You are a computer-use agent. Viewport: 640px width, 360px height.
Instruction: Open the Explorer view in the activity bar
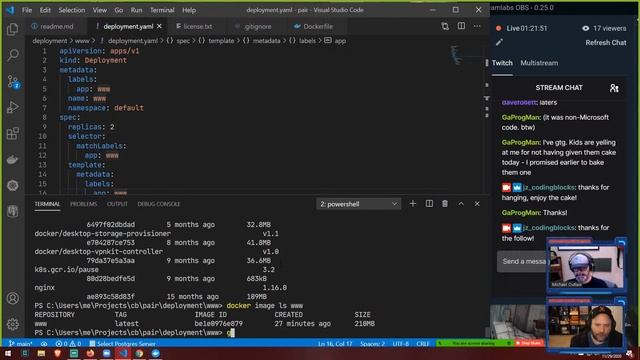point(13,29)
